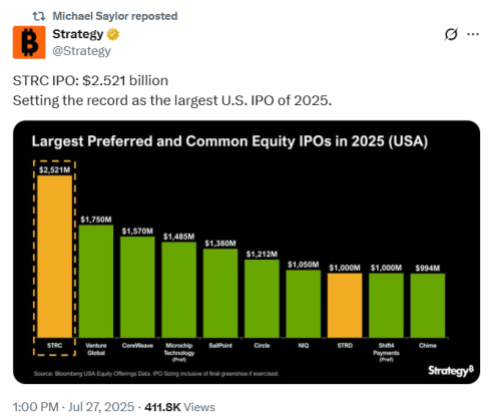The image size is (494, 420).
Task: Click the repost arrows icon
Action: [39, 16]
